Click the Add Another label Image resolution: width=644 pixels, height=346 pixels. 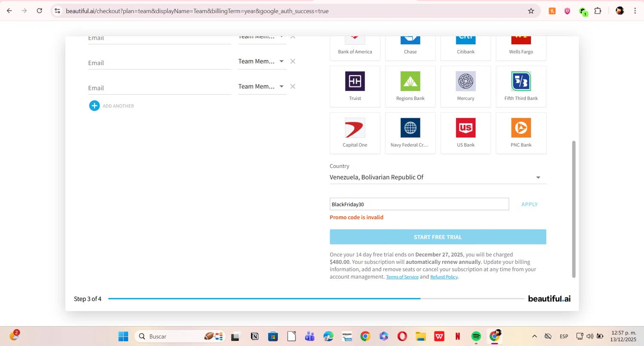[118, 106]
